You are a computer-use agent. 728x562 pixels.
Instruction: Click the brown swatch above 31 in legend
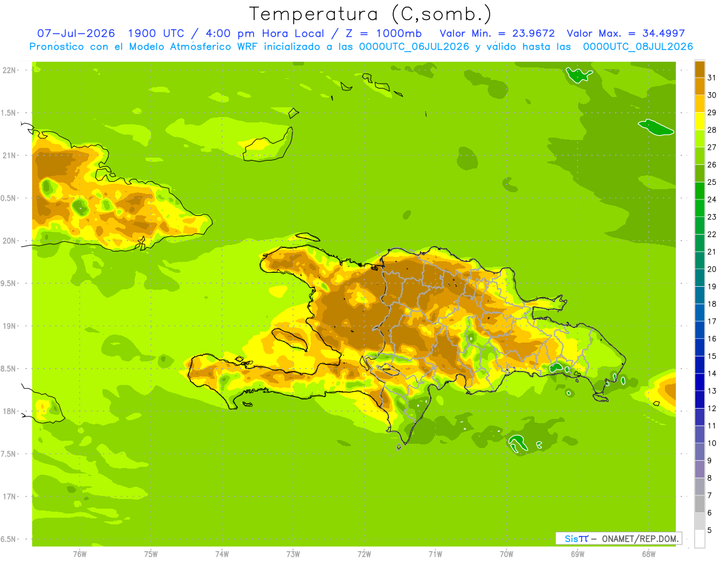pyautogui.click(x=699, y=69)
